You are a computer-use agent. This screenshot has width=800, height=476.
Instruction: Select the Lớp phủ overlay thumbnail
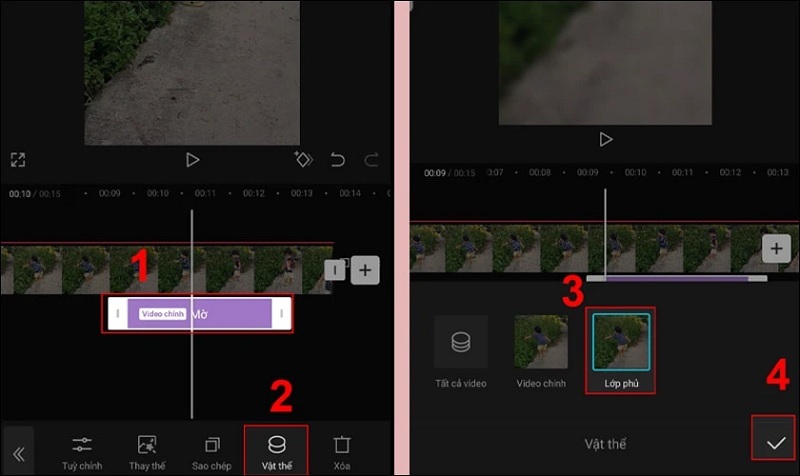coord(620,350)
